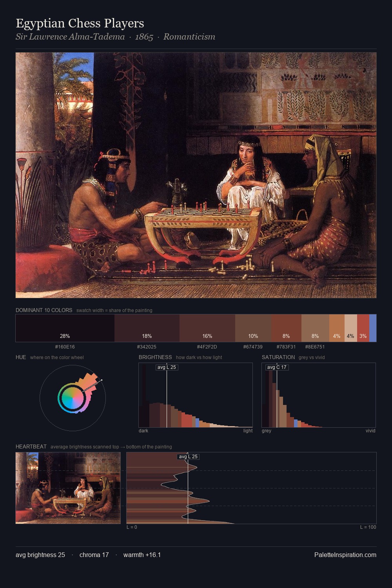Click the saturation histogram chart
The image size is (392, 588).
pyautogui.click(x=319, y=395)
